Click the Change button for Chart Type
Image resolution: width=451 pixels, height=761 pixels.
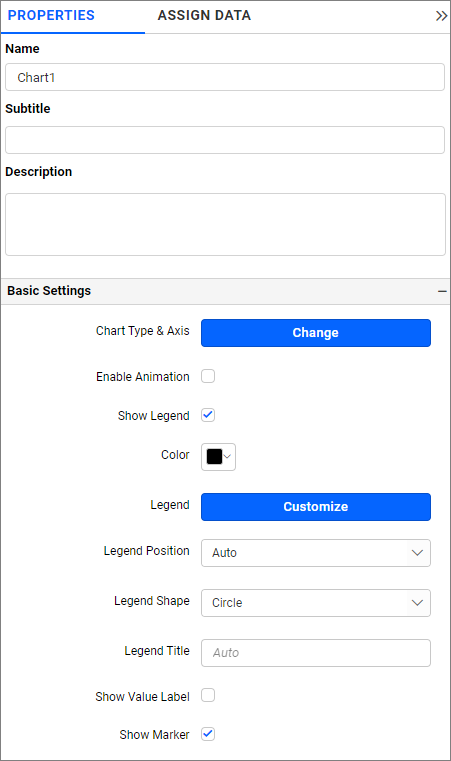(316, 333)
